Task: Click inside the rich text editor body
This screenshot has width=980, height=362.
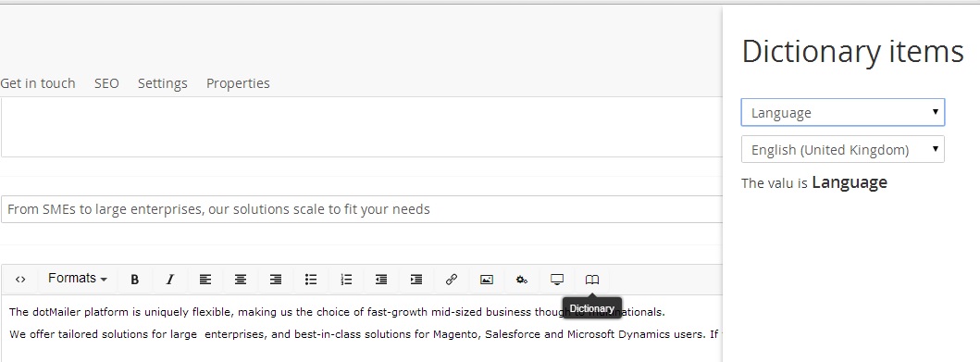Action: (363, 329)
